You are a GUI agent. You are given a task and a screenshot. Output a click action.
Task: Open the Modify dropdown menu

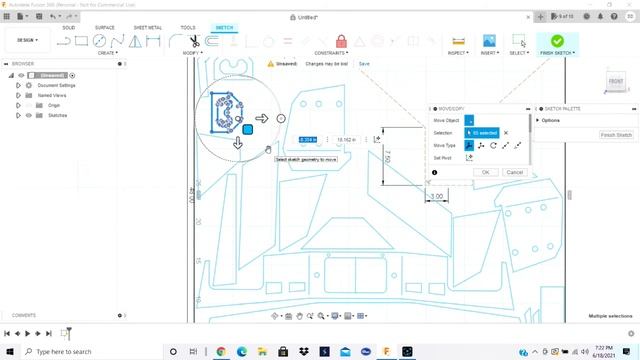(192, 53)
